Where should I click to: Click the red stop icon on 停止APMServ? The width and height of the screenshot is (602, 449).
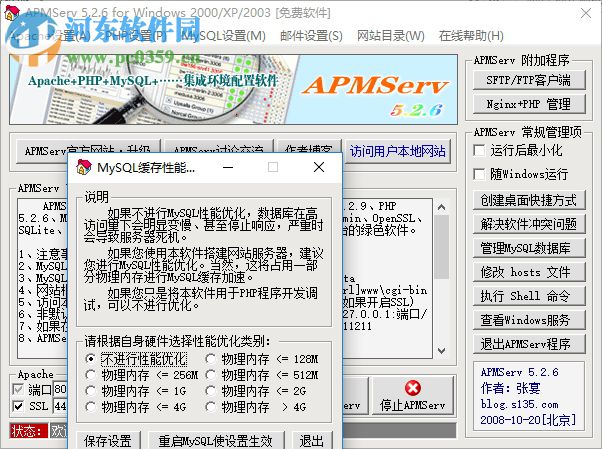click(412, 388)
